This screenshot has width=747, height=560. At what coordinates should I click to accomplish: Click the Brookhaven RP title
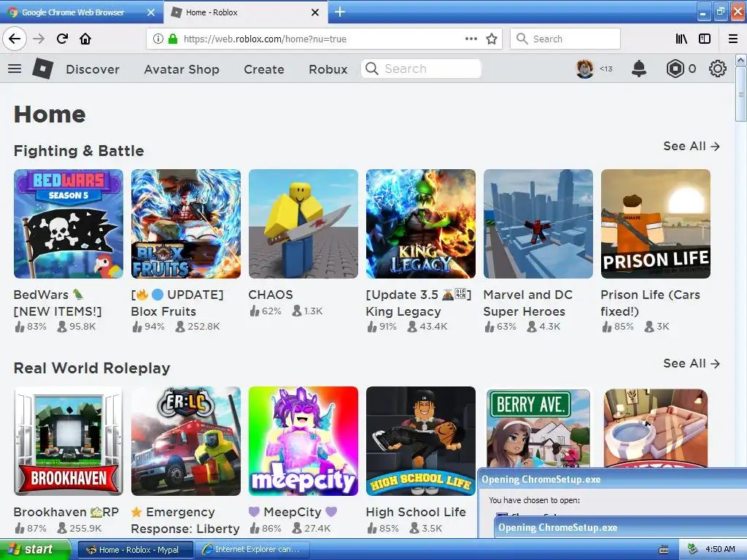(x=66, y=512)
